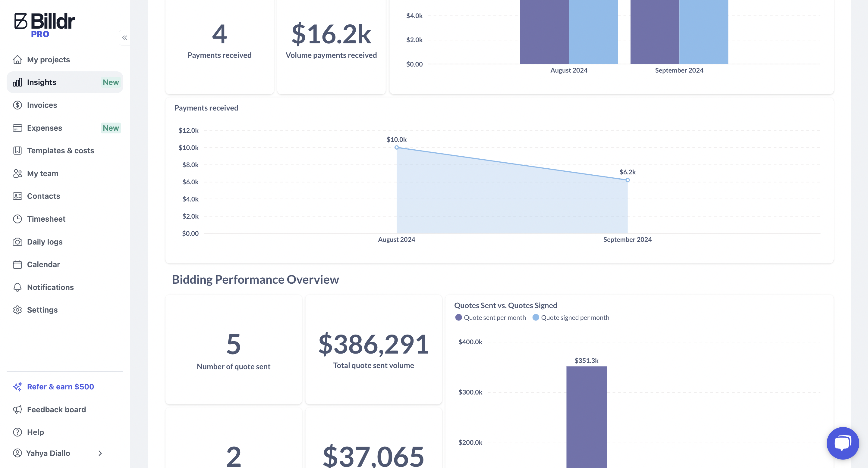Image resolution: width=868 pixels, height=468 pixels.
Task: Click the $6.2k September data point
Action: pos(627,180)
